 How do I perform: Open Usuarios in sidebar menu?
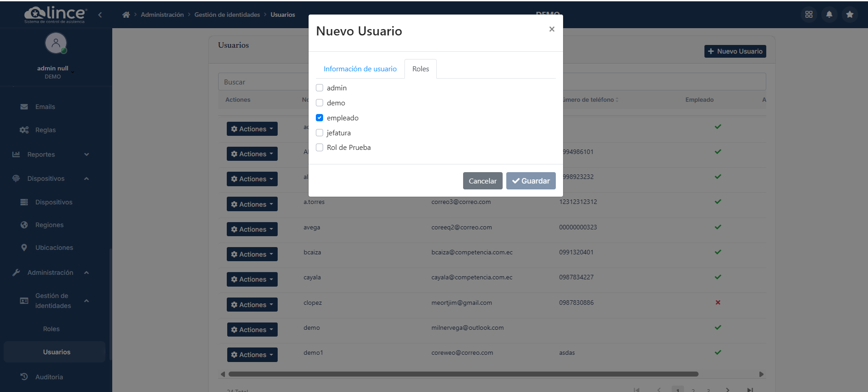click(55, 352)
